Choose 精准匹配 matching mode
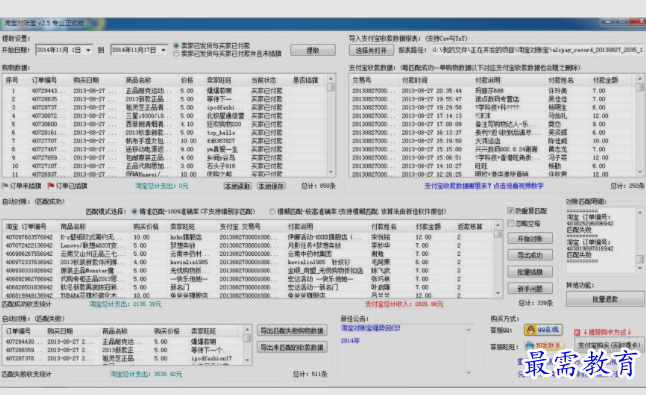 click(134, 212)
